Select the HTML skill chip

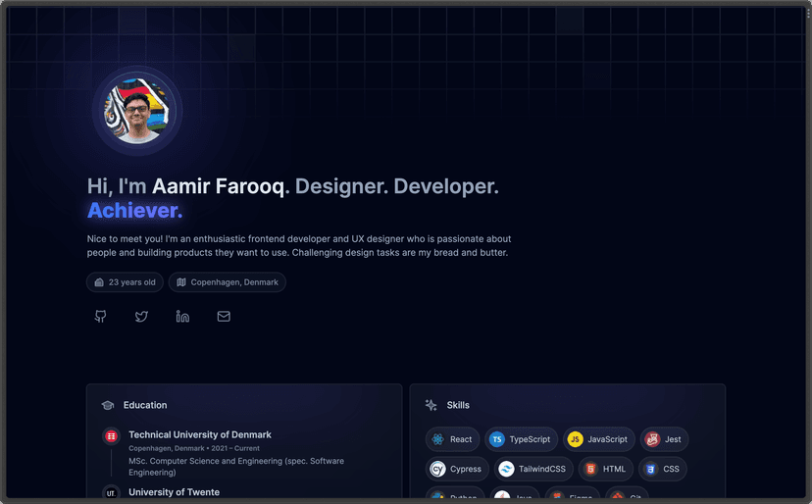coord(606,469)
